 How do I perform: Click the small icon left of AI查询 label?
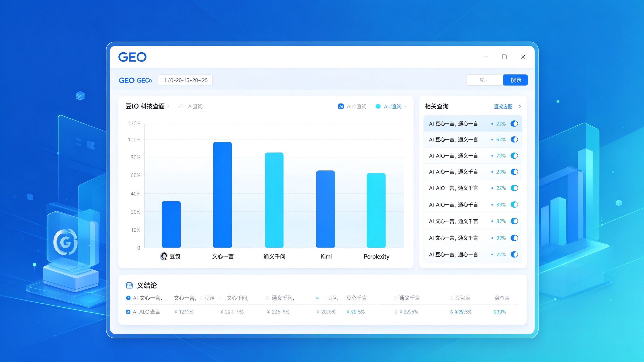click(x=181, y=107)
